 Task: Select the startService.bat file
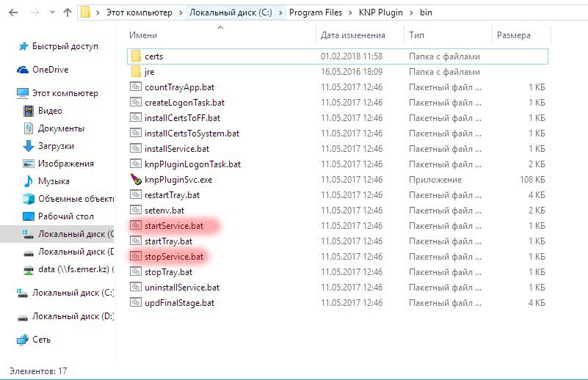coord(174,226)
